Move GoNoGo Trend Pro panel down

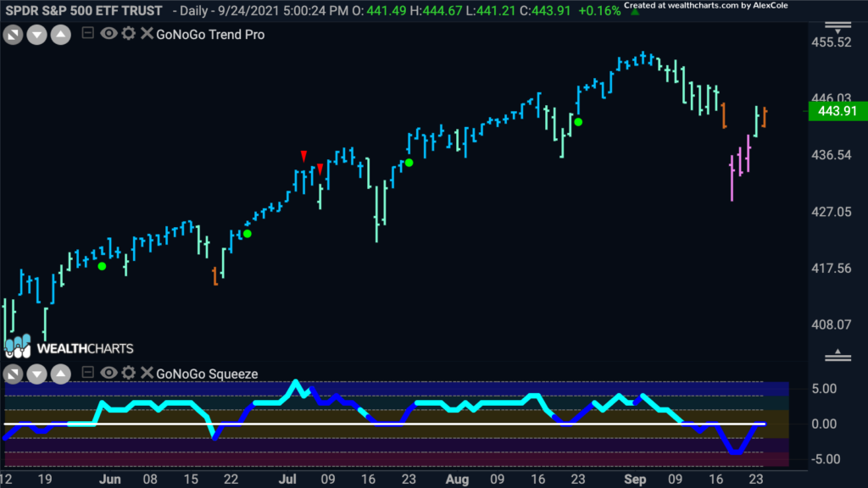36,36
